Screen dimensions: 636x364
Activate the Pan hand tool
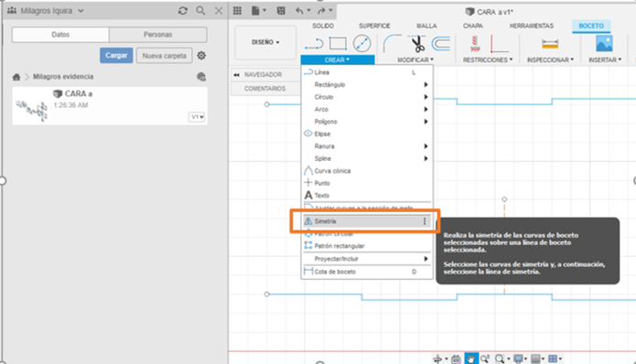[470, 359]
